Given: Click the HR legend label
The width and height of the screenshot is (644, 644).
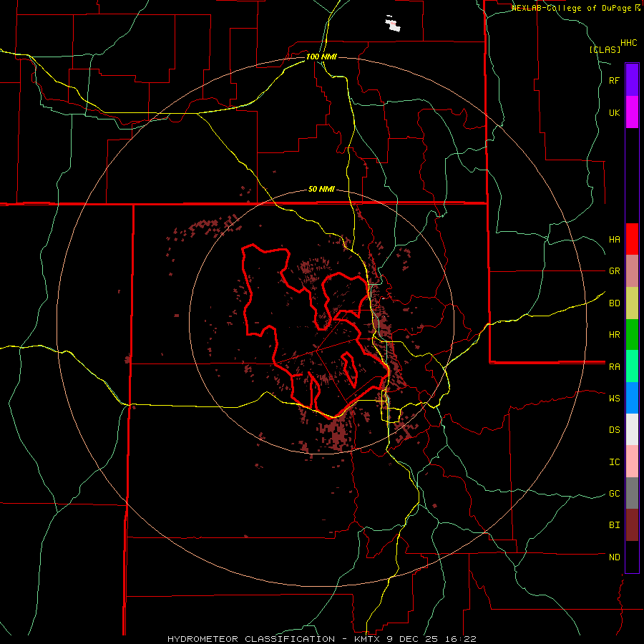Looking at the screenshot, I should (x=614, y=335).
